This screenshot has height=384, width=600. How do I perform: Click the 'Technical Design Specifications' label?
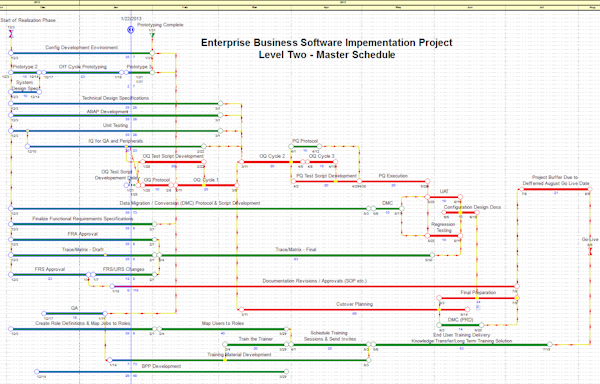pos(115,98)
